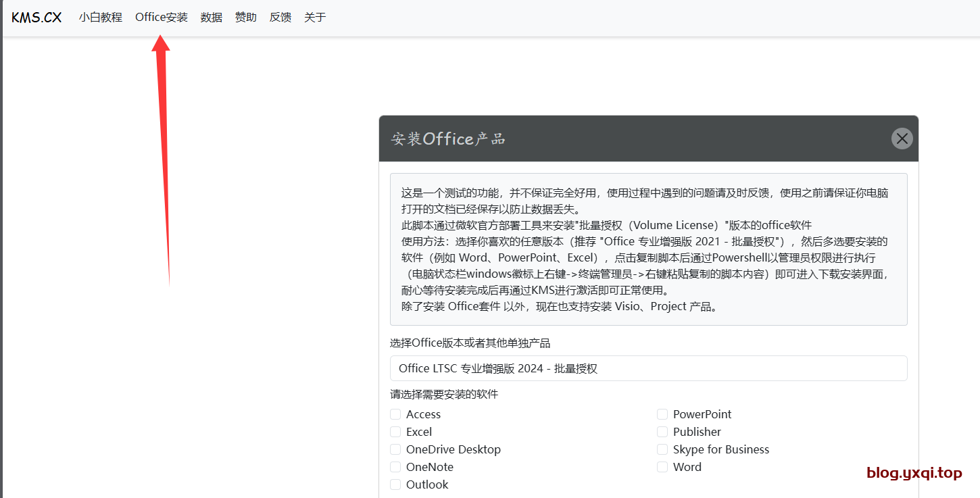
Task: Select the OneNote checkbox
Action: [395, 467]
